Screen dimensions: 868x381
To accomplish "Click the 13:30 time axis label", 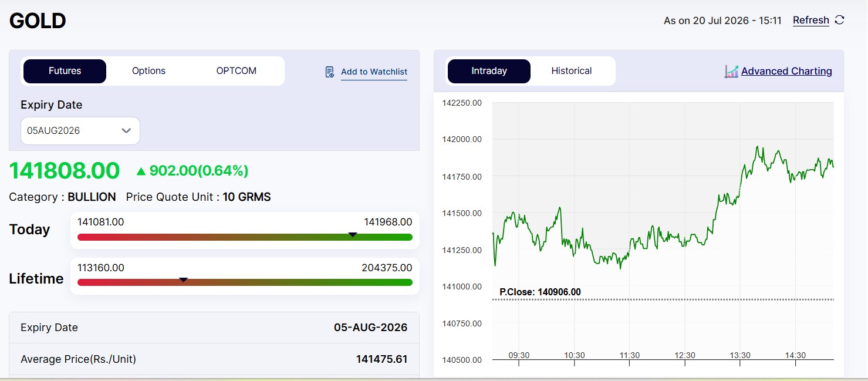I will pyautogui.click(x=740, y=355).
